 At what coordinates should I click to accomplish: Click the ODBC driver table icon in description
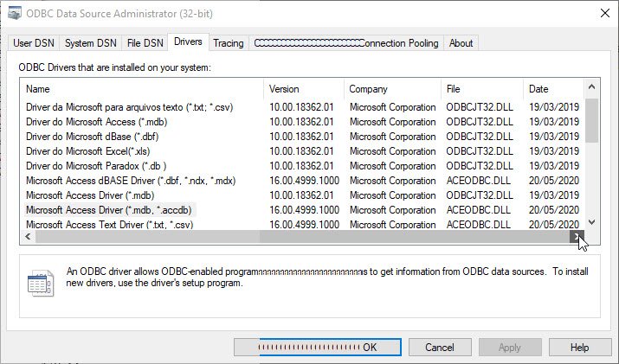tap(41, 283)
